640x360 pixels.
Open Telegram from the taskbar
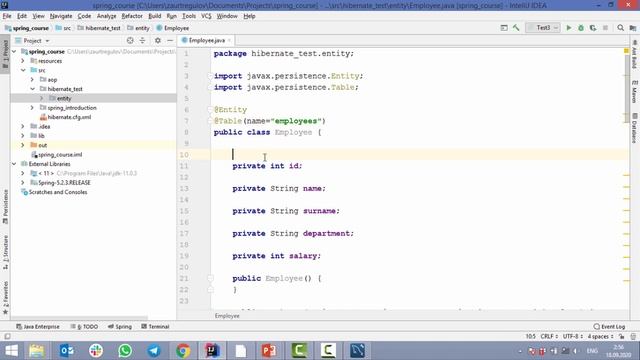(154, 351)
